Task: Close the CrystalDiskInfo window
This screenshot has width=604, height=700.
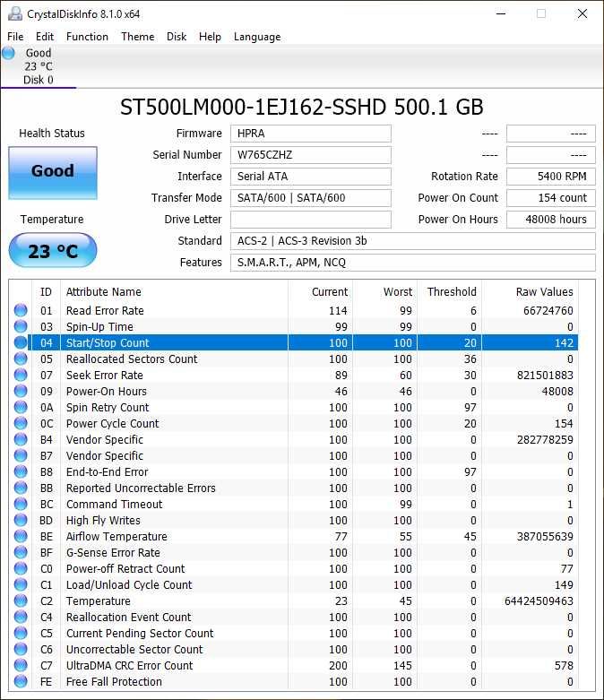Action: coord(582,13)
